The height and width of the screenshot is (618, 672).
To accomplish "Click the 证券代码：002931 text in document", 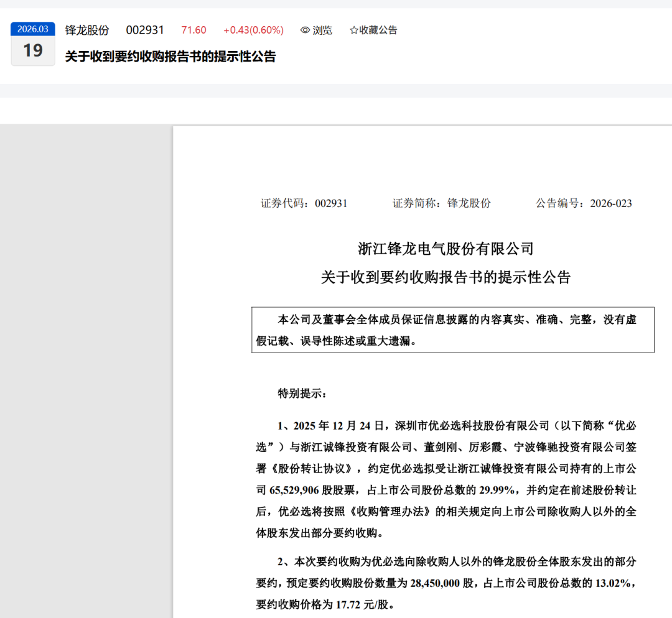I will [x=304, y=203].
